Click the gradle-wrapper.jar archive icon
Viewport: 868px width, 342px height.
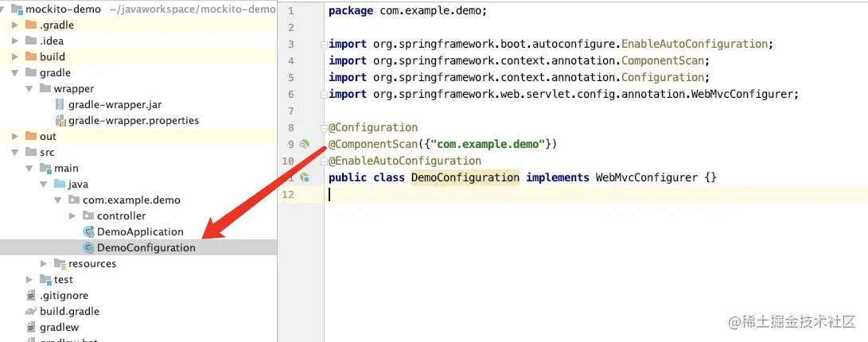[x=60, y=105]
